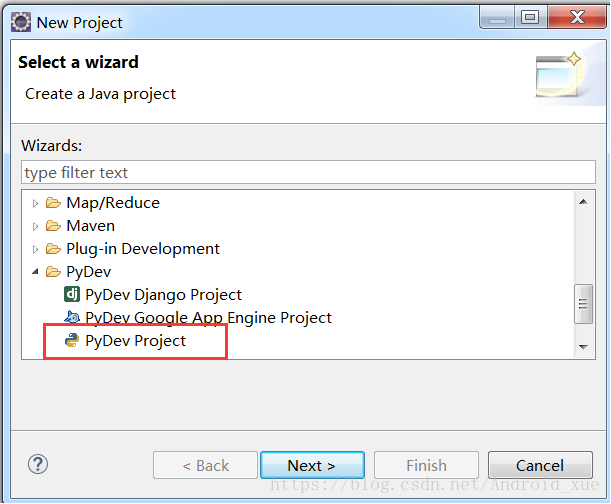Select the Map/Reduce category
The width and height of the screenshot is (611, 504).
[x=113, y=203]
